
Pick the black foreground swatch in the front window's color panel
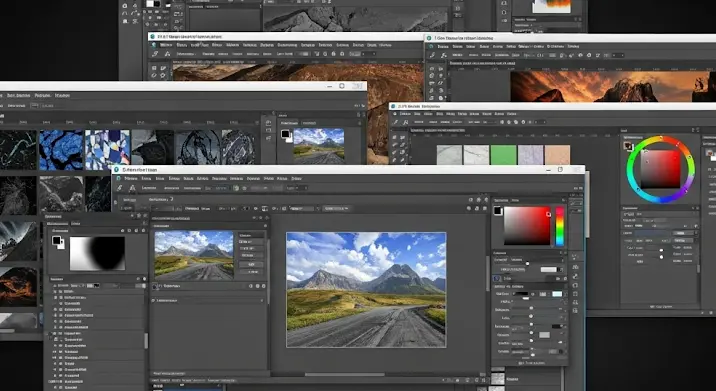pos(498,211)
